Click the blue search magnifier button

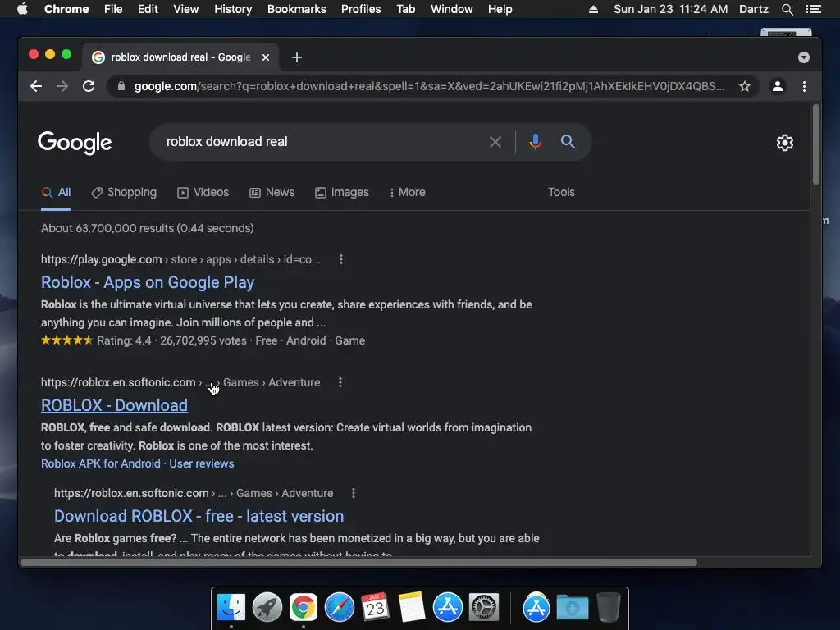click(568, 141)
